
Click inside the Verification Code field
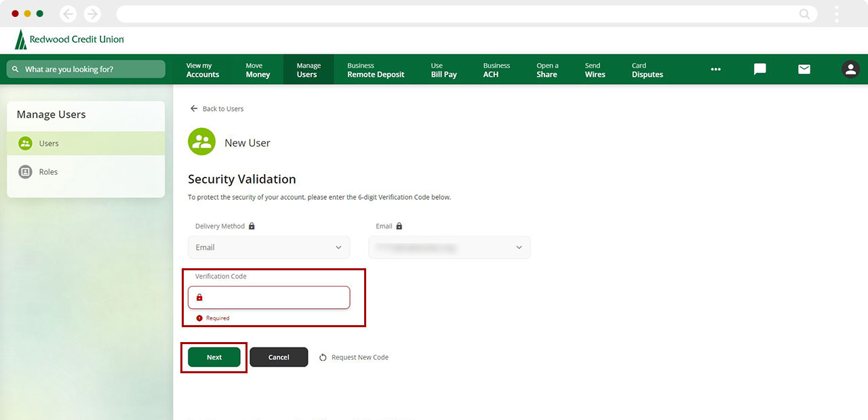point(269,297)
